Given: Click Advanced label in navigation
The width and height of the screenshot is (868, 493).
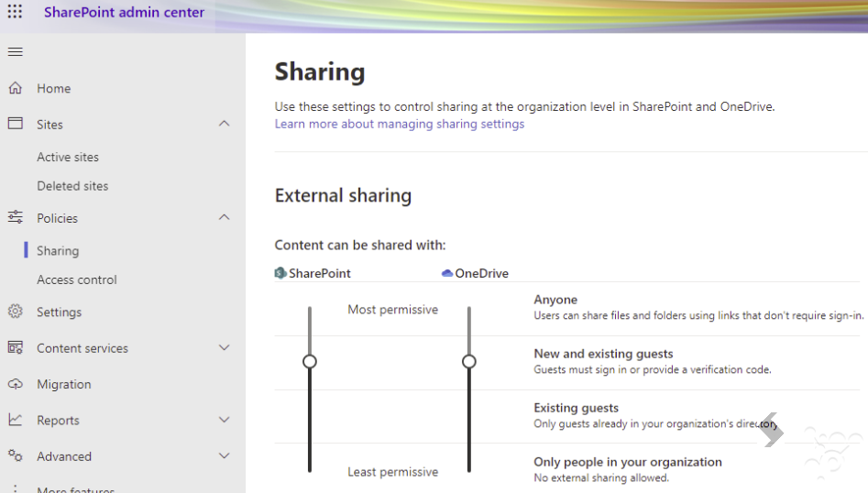Looking at the screenshot, I should pos(64,456).
